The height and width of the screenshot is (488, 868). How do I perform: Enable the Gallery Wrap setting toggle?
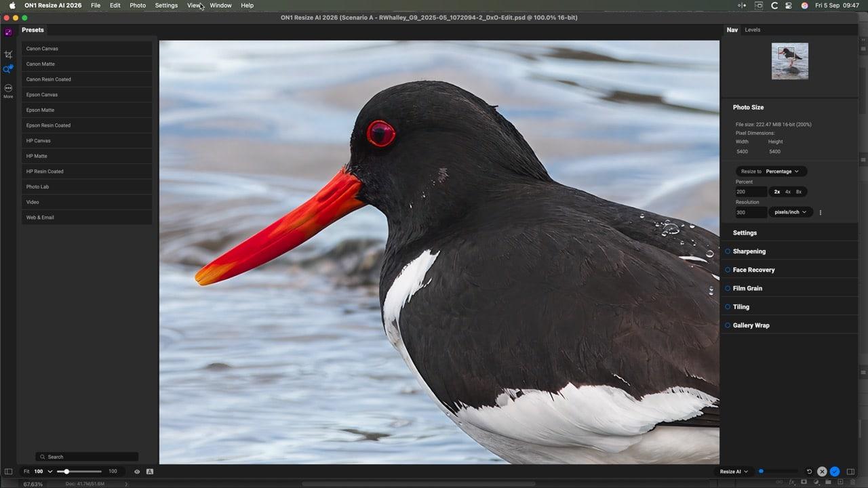pyautogui.click(x=728, y=325)
